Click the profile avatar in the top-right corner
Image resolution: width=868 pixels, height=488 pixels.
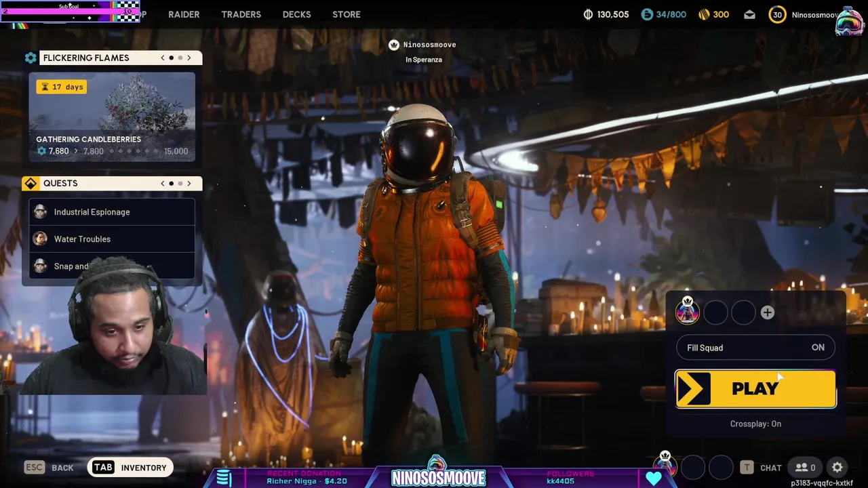850,20
